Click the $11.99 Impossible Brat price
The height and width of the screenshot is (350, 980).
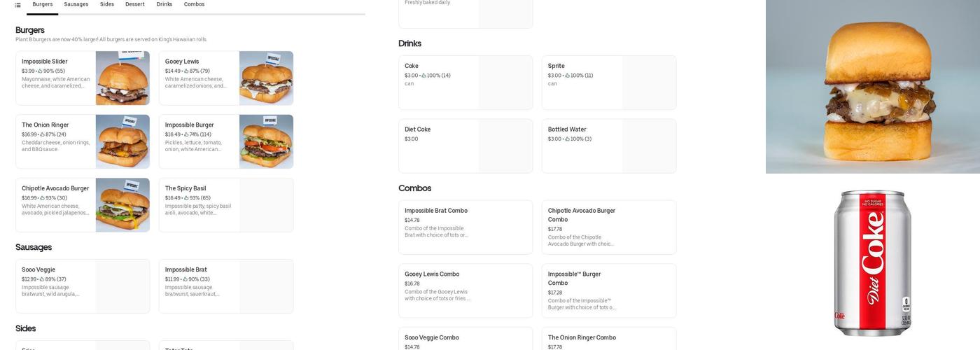pos(172,279)
